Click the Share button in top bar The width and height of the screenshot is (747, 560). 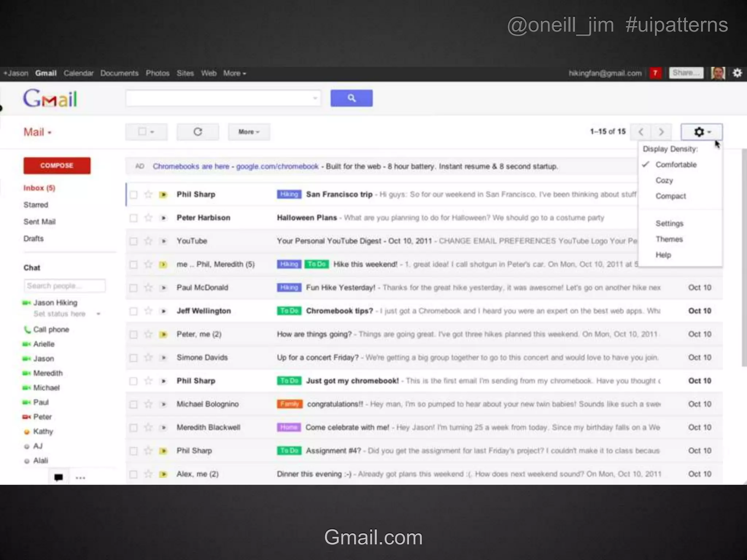(686, 73)
